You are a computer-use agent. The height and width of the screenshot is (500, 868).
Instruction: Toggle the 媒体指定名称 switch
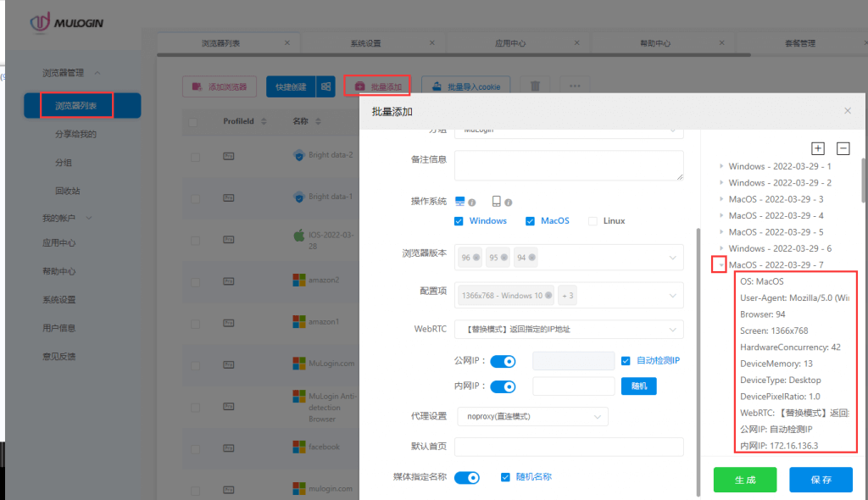467,478
